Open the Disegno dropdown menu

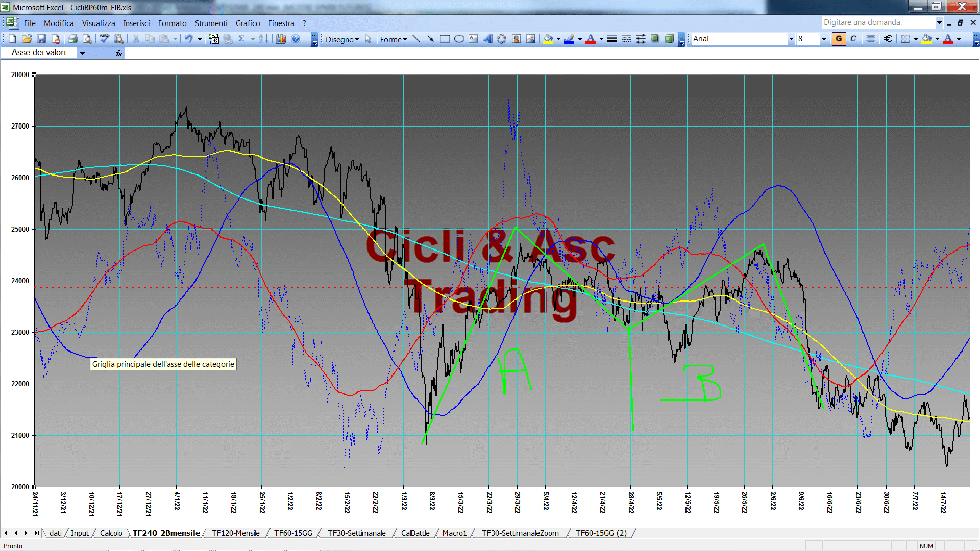(x=342, y=39)
